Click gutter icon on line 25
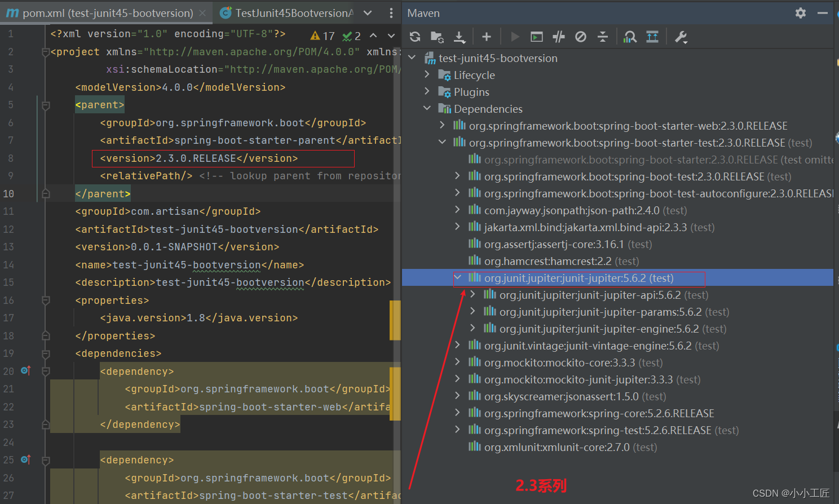This screenshot has height=504, width=839. (26, 459)
